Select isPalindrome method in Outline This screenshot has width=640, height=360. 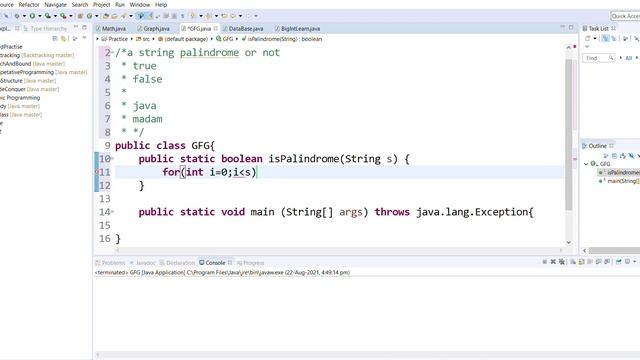(x=620, y=172)
